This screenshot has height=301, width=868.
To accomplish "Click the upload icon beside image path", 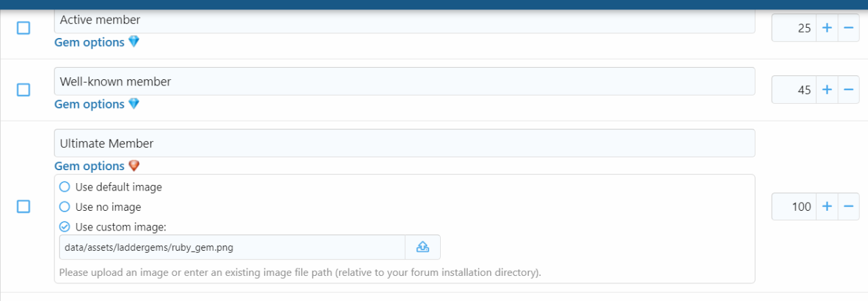I will (422, 247).
